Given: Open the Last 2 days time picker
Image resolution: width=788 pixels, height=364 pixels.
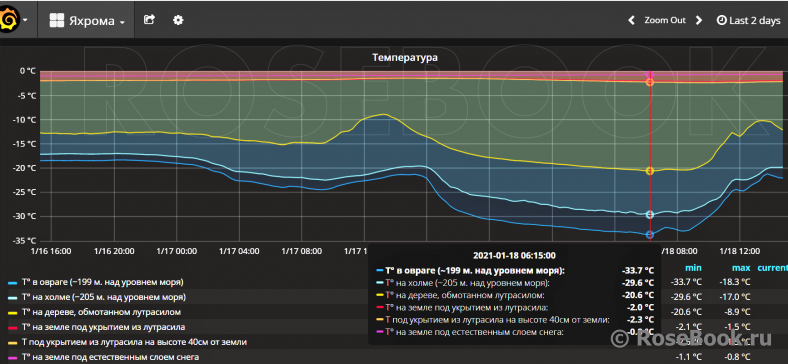Looking at the screenshot, I should pyautogui.click(x=748, y=21).
